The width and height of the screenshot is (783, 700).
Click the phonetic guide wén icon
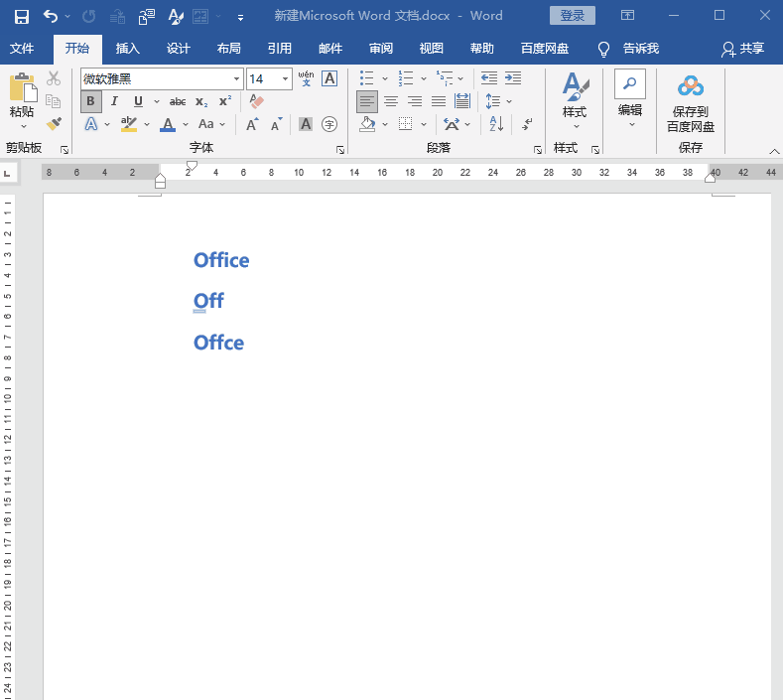(x=306, y=78)
